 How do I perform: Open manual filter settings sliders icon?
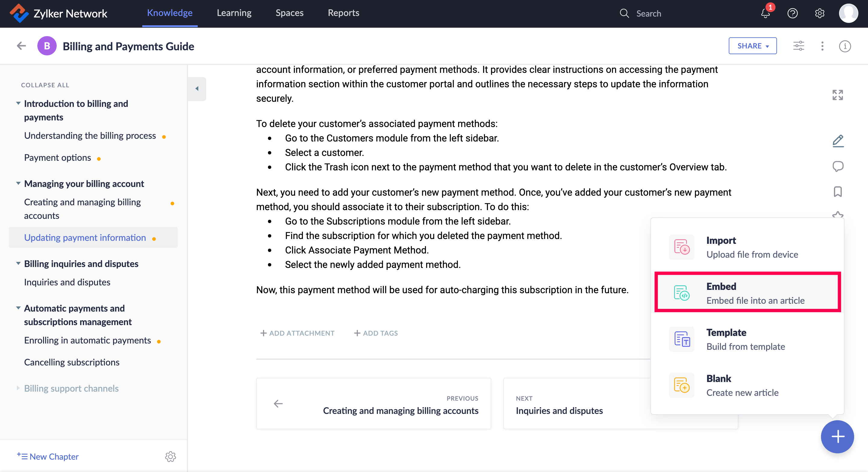coord(799,46)
